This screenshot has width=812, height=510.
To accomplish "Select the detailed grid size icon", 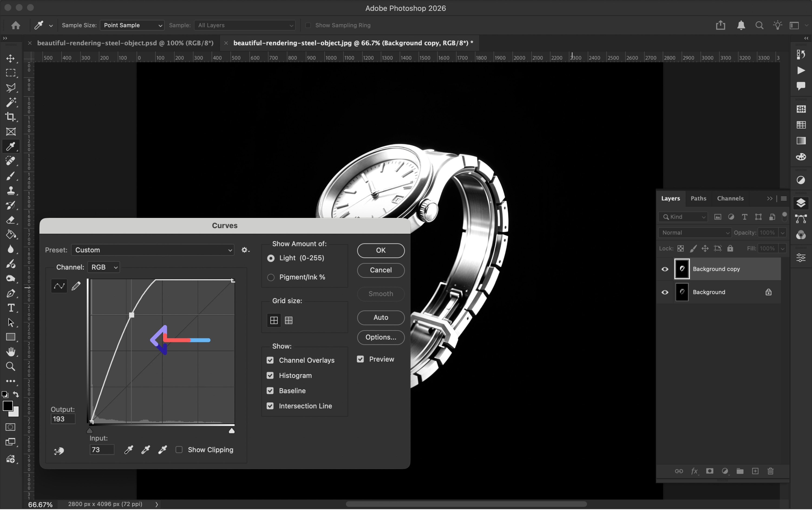I will coord(289,320).
